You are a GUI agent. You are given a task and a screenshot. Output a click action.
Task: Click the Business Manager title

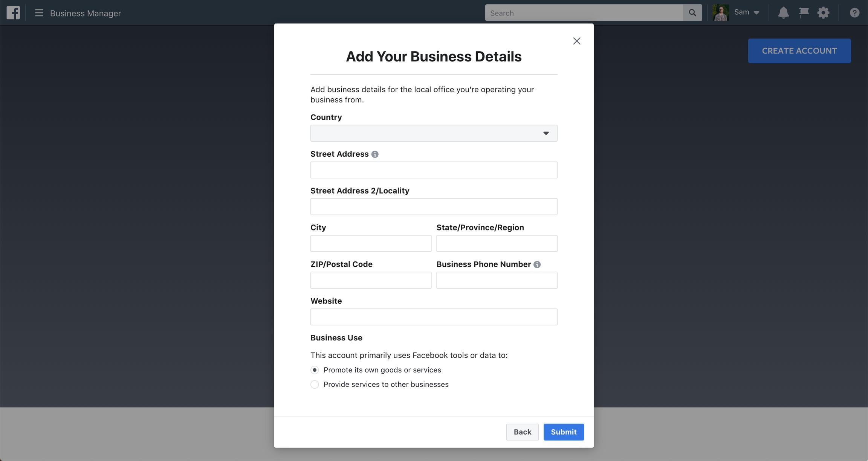86,13
